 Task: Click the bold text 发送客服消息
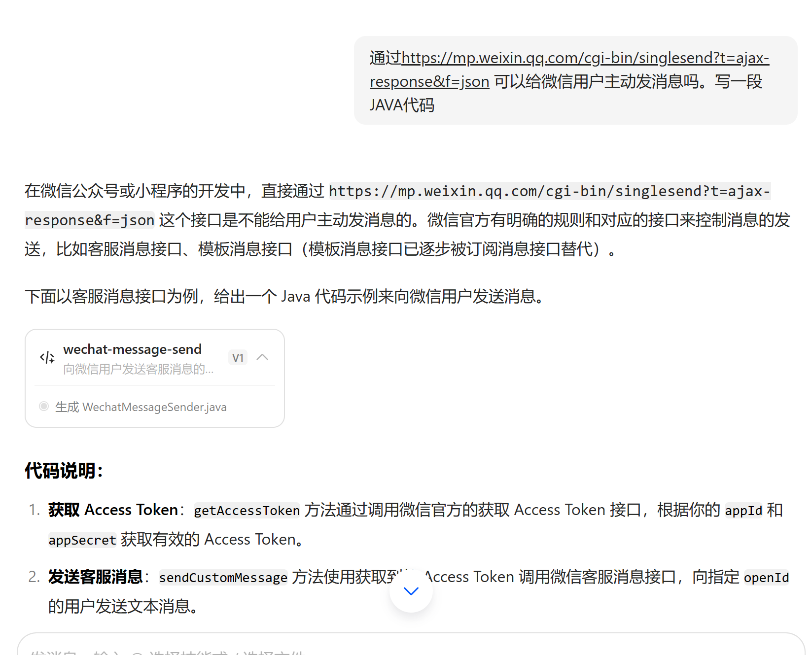[x=96, y=577]
